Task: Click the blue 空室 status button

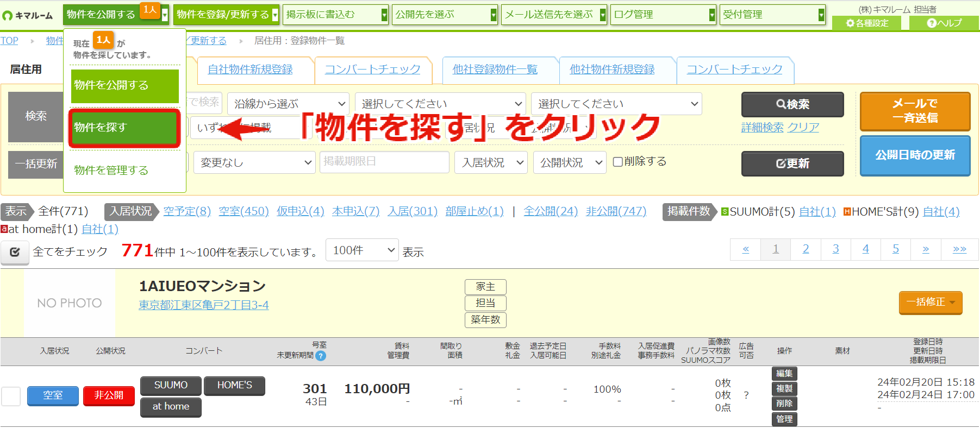Action: [x=53, y=395]
